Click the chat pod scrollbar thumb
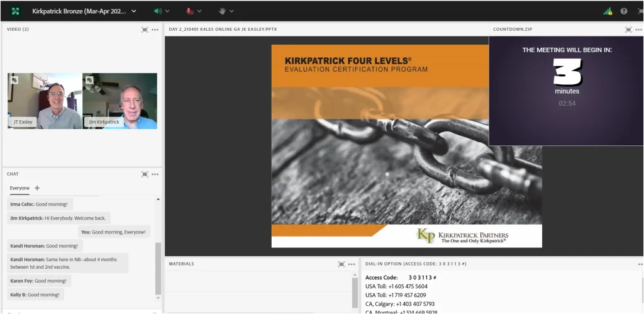Image resolution: width=644 pixels, height=314 pixels. (x=158, y=269)
